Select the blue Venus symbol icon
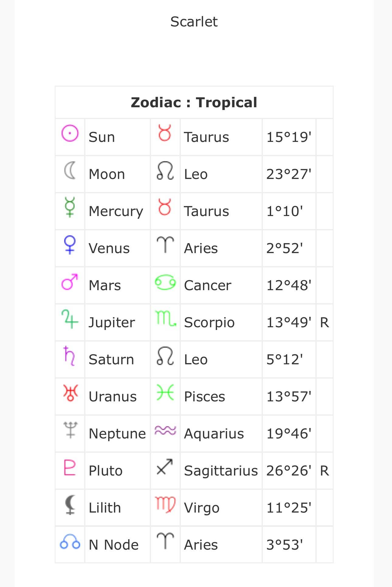 (70, 245)
